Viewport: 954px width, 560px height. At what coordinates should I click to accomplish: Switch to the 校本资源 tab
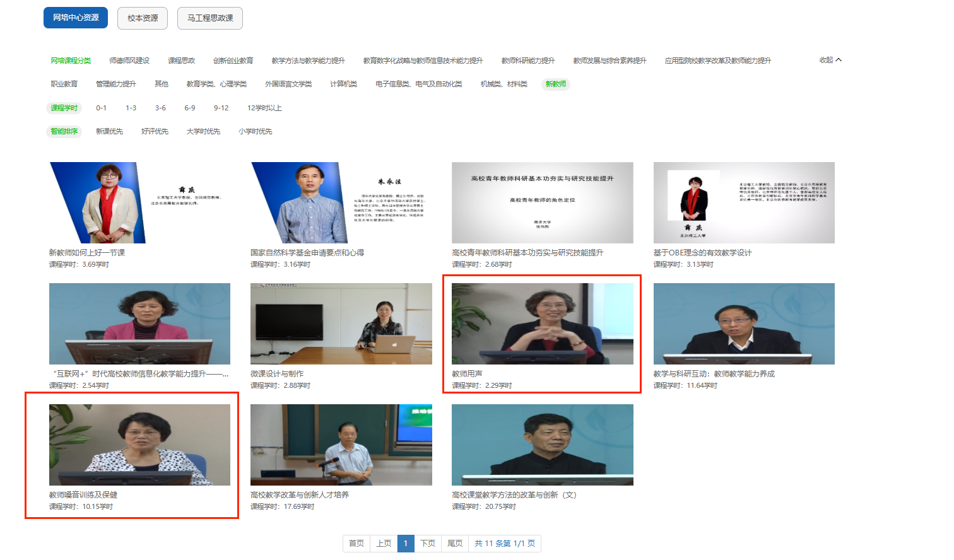click(143, 18)
